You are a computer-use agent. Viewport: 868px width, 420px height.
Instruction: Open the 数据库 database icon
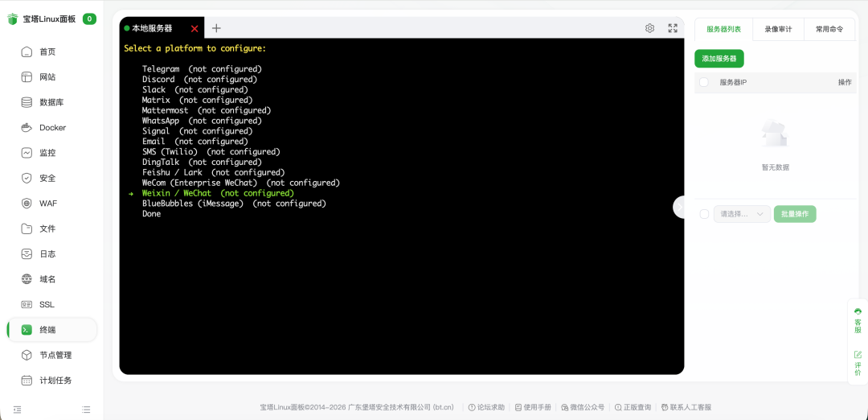click(27, 102)
